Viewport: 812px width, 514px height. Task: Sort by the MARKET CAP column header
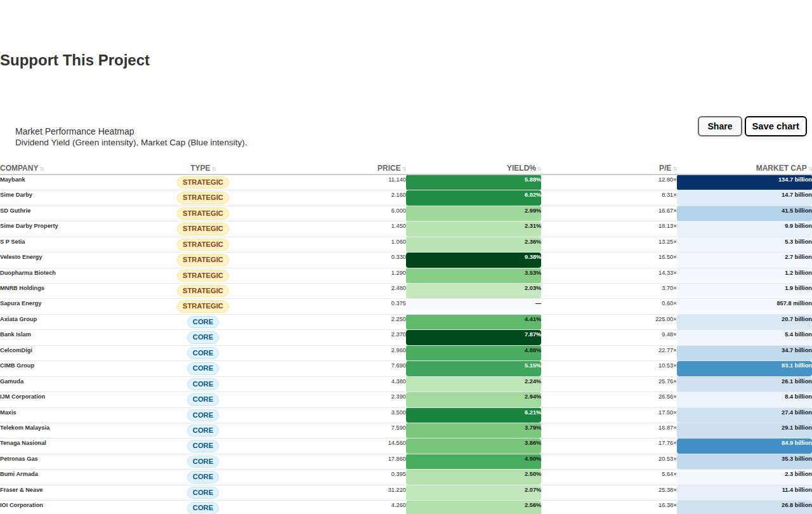coord(783,168)
